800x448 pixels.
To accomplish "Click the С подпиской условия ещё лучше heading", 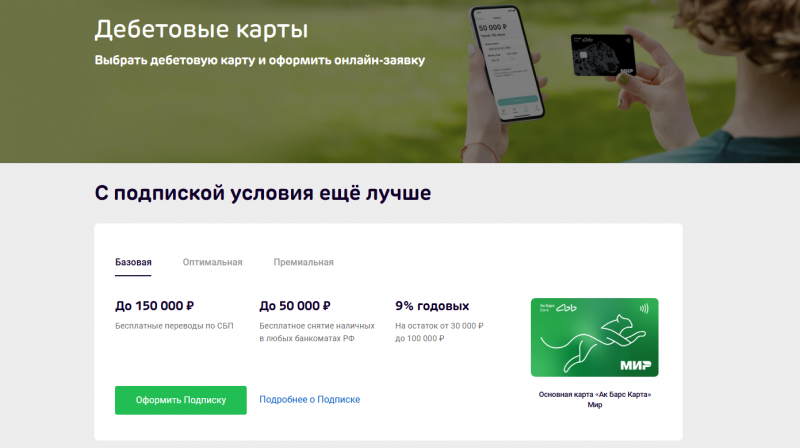I will pos(263,193).
